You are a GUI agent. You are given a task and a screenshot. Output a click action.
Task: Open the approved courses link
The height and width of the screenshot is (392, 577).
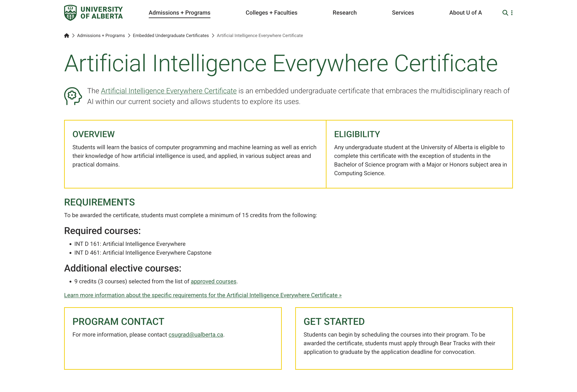pyautogui.click(x=213, y=282)
